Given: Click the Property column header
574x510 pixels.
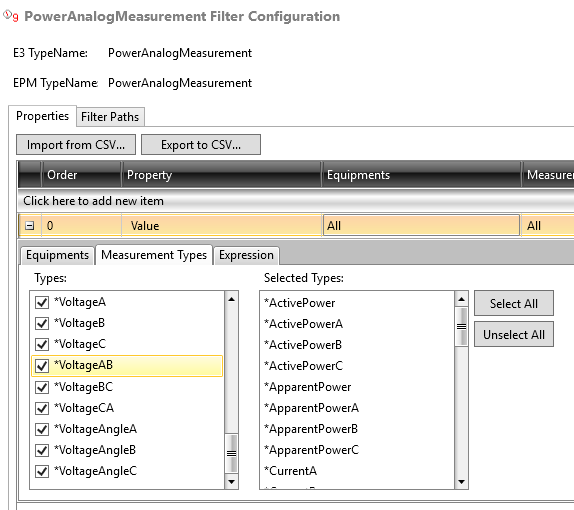Looking at the screenshot, I should (221, 175).
